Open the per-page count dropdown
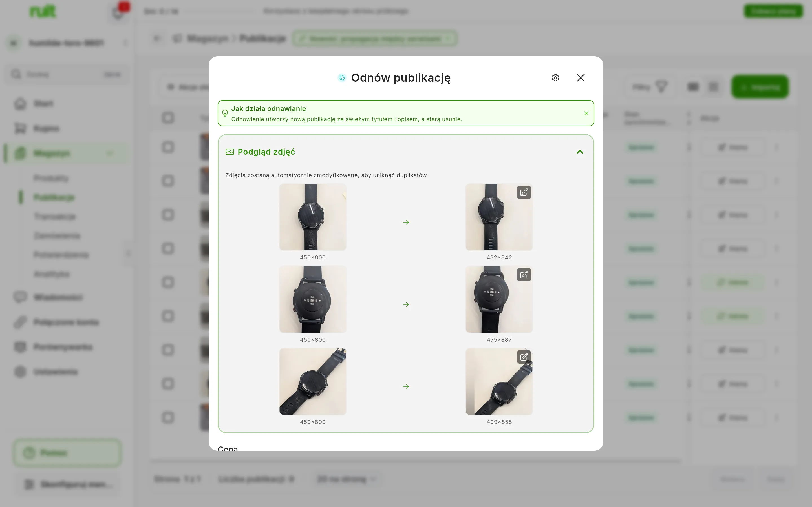 click(346, 479)
